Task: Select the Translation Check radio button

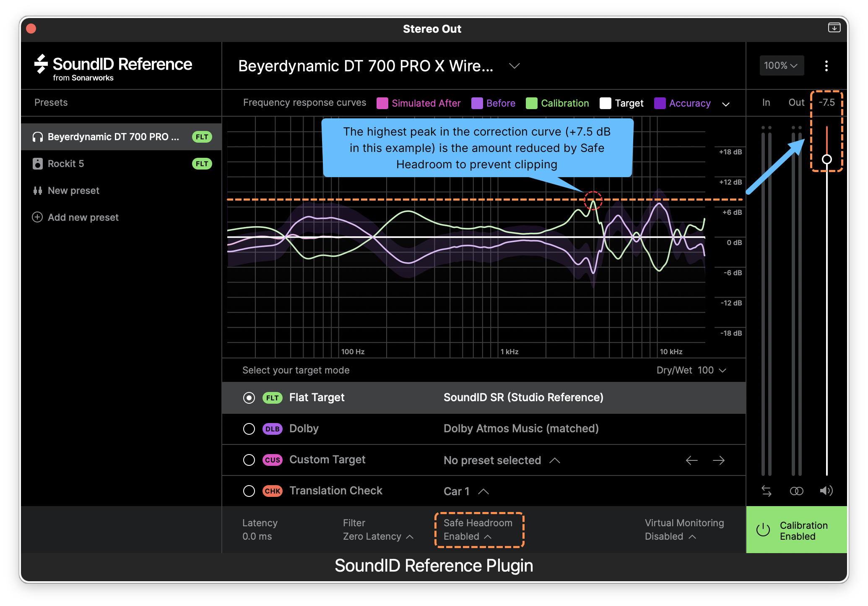Action: [249, 491]
